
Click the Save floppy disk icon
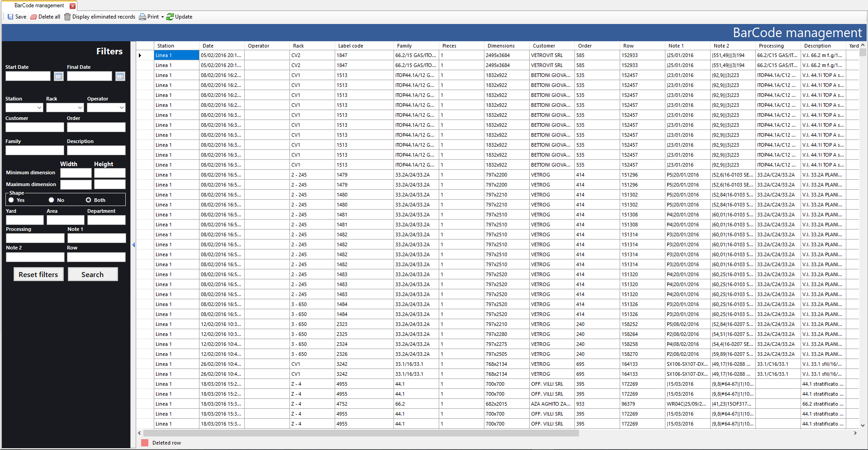coord(10,17)
